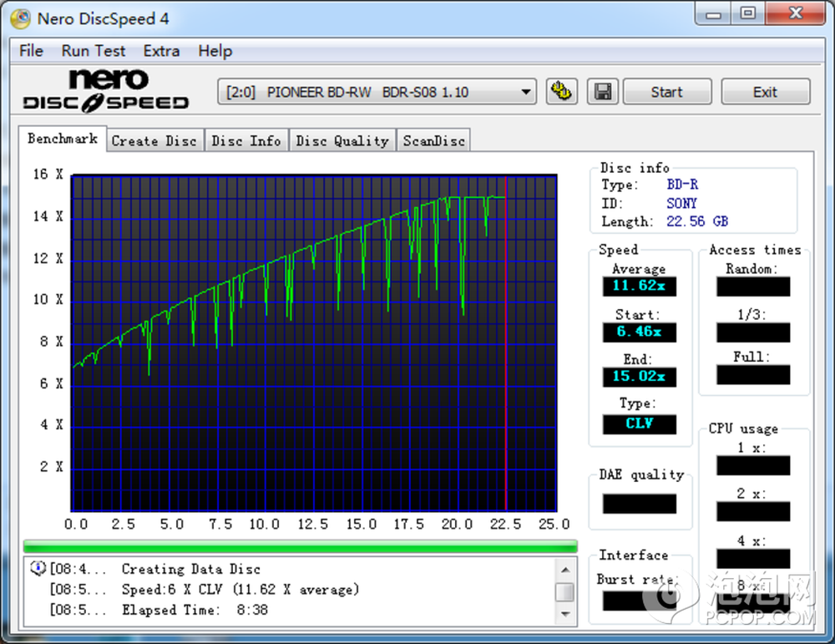
Task: Click the log scrollbar up arrow
Action: coord(565,570)
